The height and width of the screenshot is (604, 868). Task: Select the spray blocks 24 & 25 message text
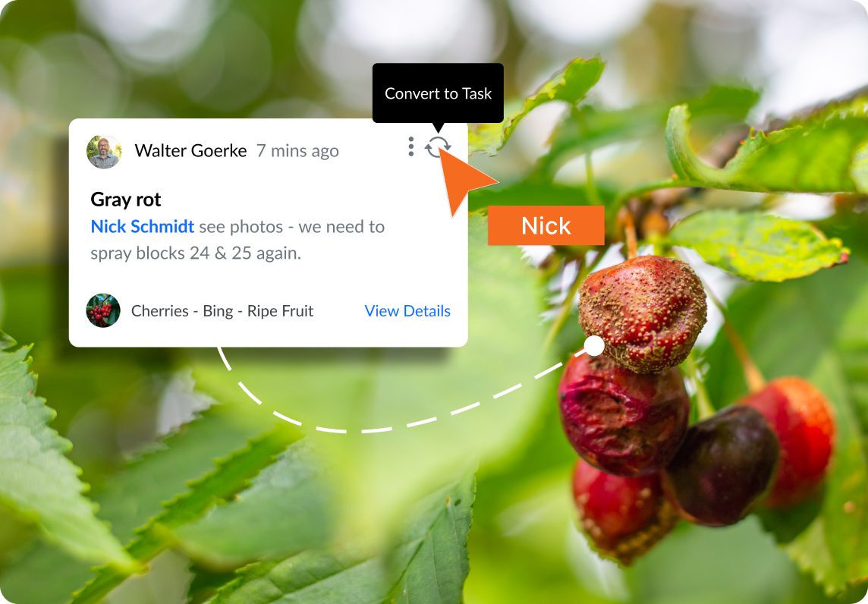tap(237, 240)
